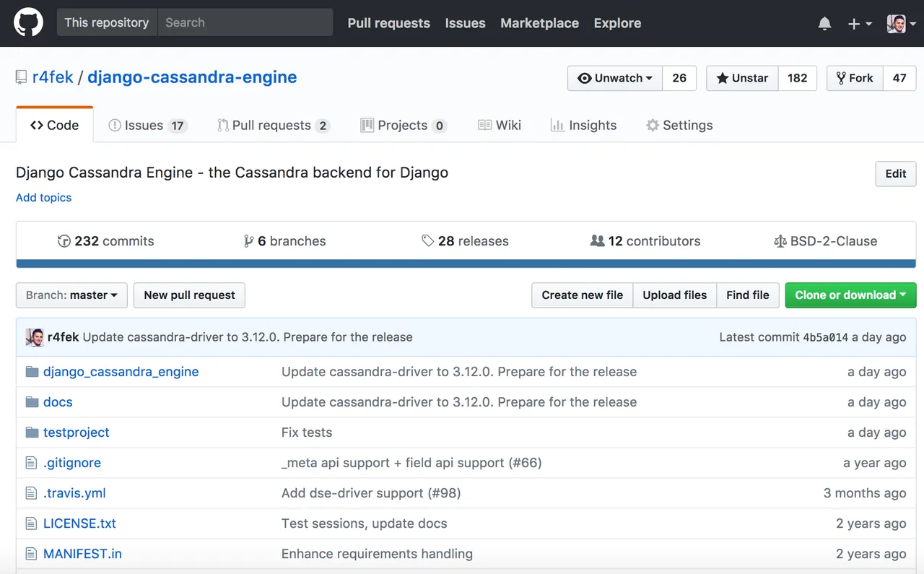The image size is (924, 574).
Task: View the 47 forks count
Action: (899, 78)
